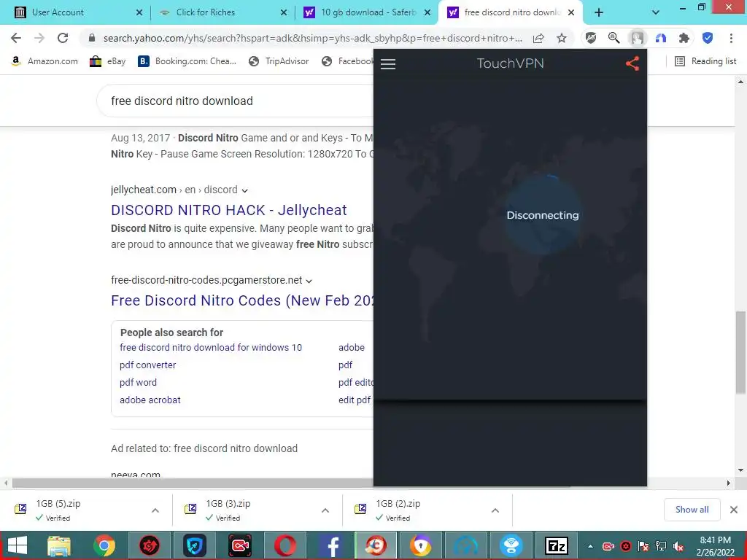Click the TouchVPN hand extension icon
Viewport: 747px width, 560px height.
click(637, 38)
